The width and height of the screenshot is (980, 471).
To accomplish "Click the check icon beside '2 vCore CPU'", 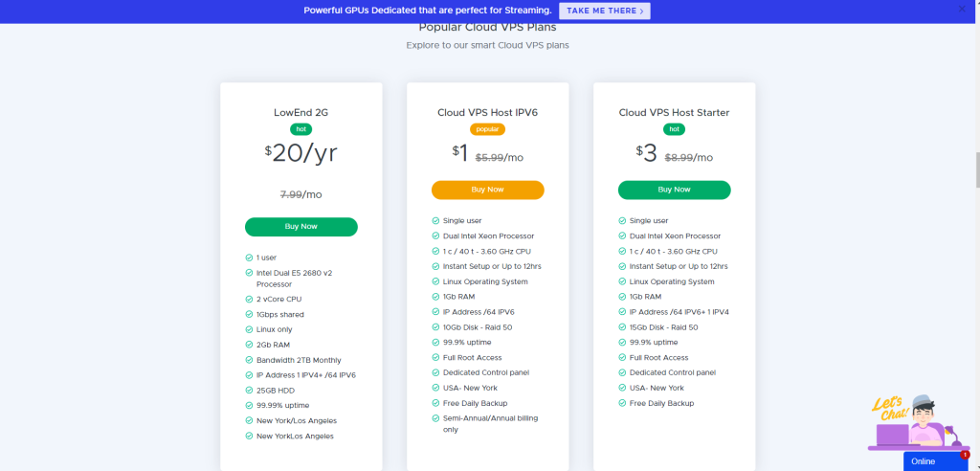I will click(250, 299).
